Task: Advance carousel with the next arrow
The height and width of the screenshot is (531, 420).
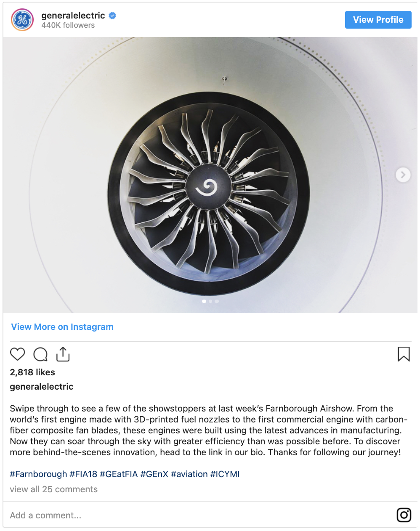Action: pyautogui.click(x=403, y=175)
